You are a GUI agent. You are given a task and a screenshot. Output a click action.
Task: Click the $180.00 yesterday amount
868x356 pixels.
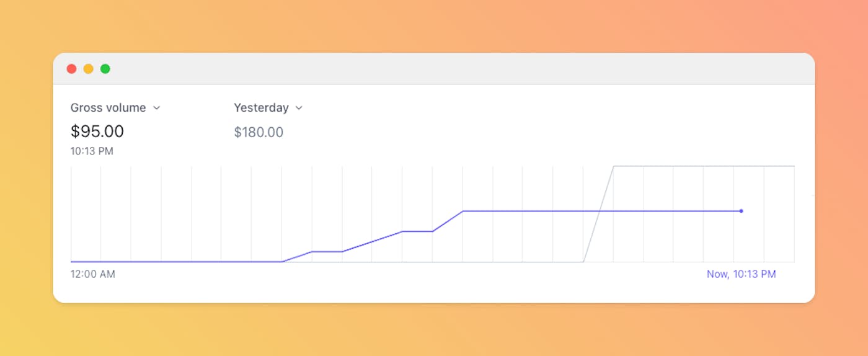259,132
